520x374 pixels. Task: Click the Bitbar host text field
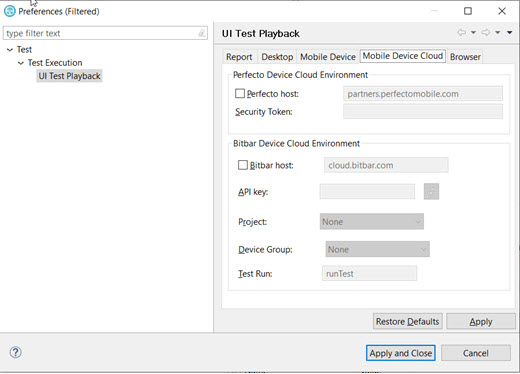(386, 165)
